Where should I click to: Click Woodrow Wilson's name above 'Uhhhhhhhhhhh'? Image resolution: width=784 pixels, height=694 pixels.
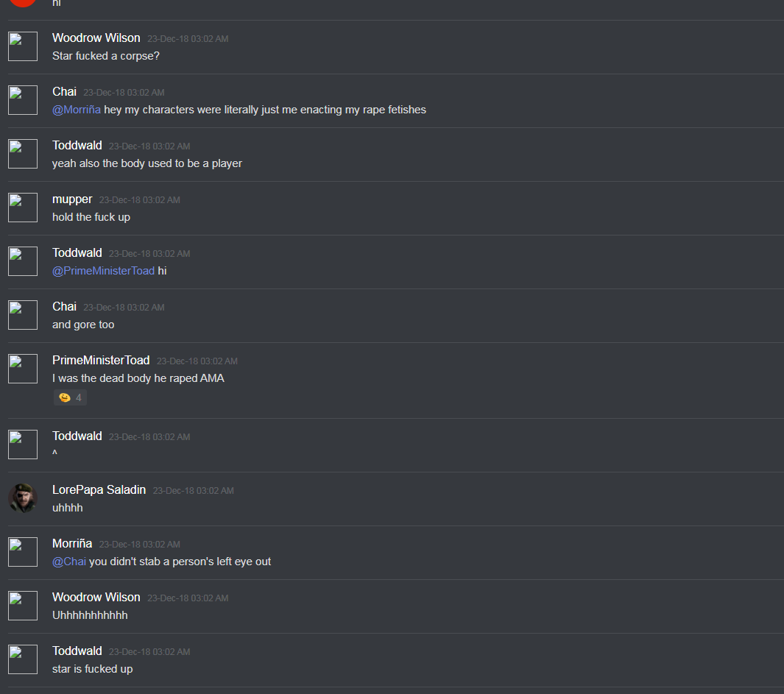pos(96,597)
